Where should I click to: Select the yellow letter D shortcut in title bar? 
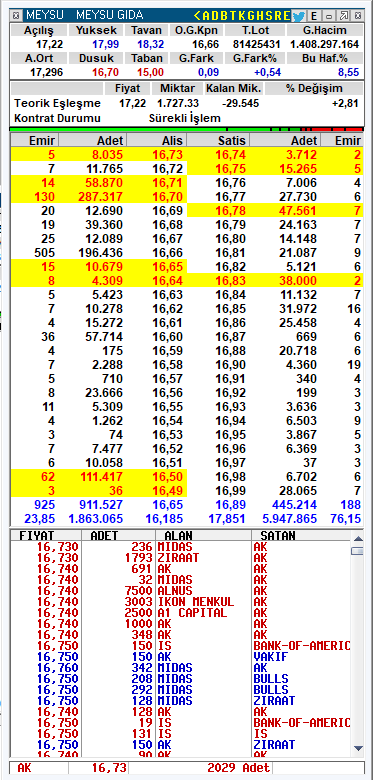(x=215, y=15)
